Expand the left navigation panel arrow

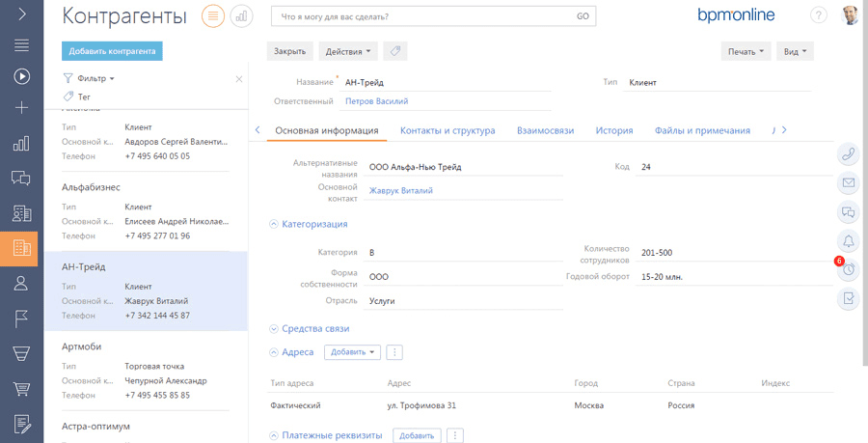(21, 14)
